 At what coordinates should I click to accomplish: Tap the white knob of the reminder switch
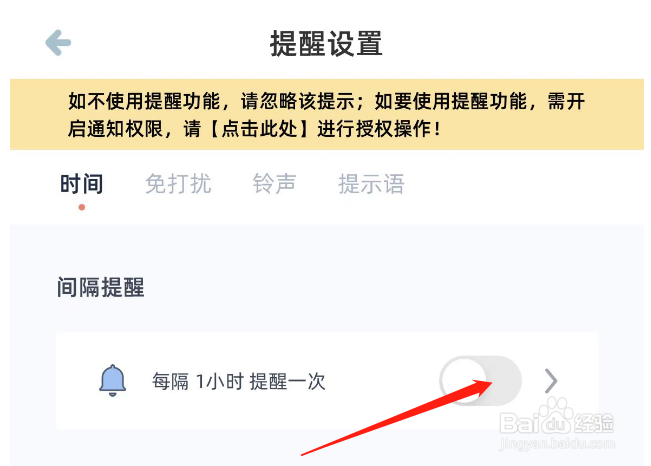(463, 380)
